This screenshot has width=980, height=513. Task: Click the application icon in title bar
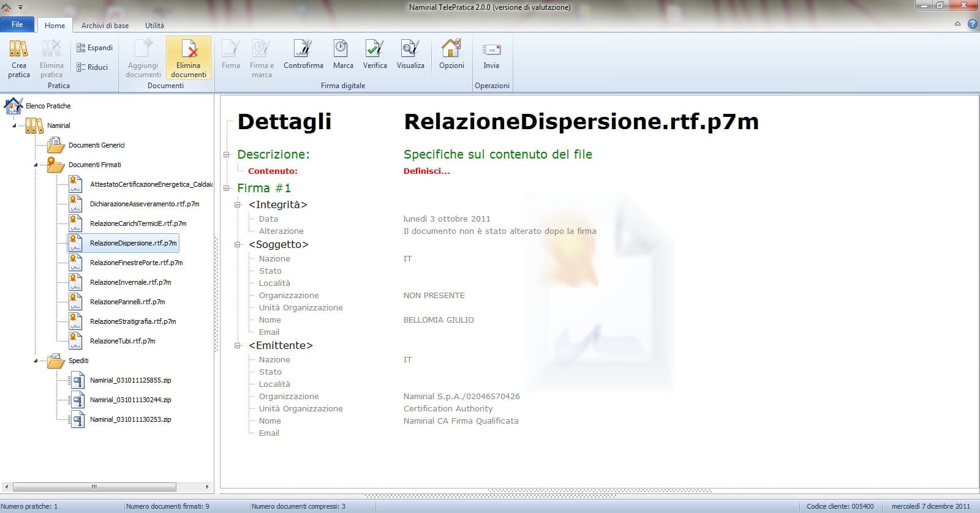tap(7, 7)
